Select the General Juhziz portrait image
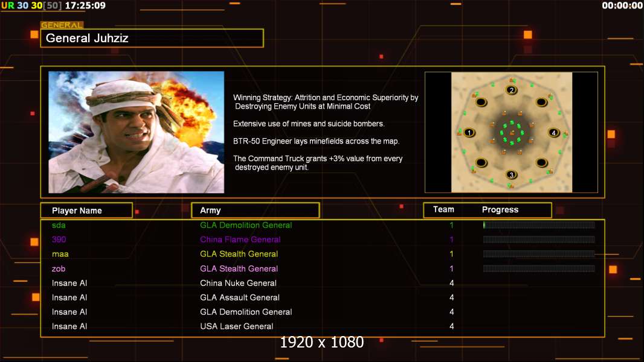This screenshot has height=362, width=644. [137, 132]
